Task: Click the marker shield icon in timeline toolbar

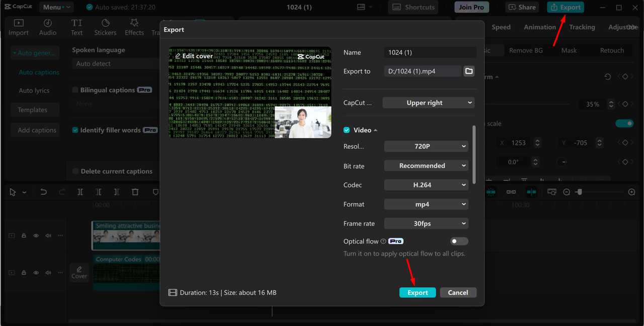Action: [x=155, y=192]
